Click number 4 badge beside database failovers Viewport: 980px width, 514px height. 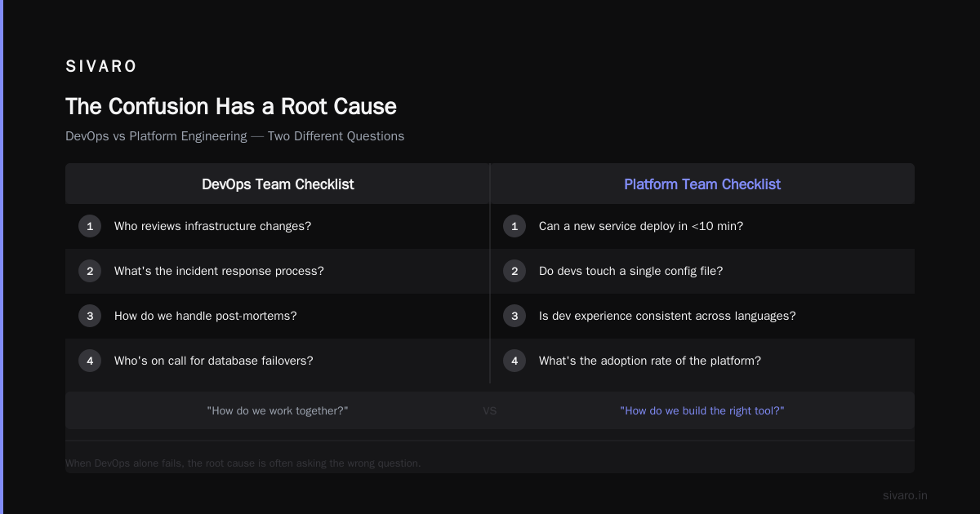90,361
